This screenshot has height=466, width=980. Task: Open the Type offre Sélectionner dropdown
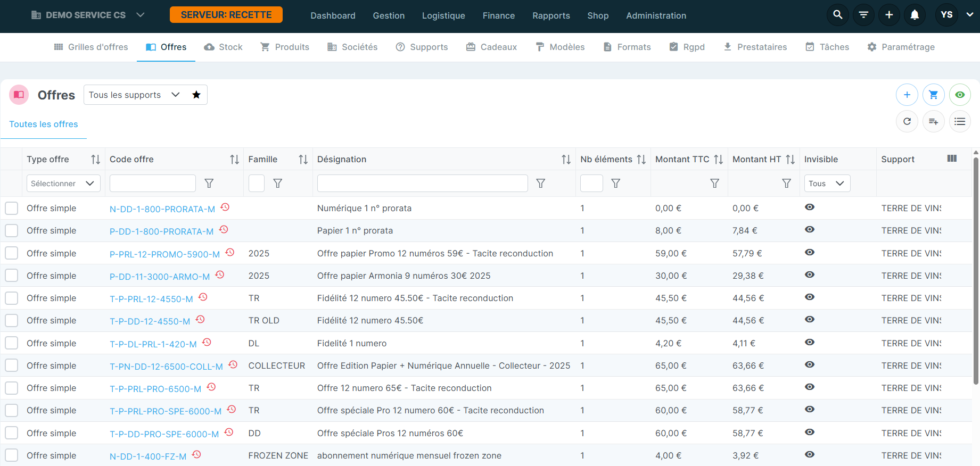coord(63,184)
